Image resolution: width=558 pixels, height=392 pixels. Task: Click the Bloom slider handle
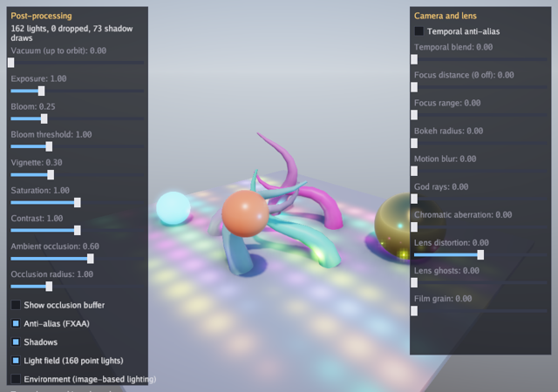coord(44,118)
